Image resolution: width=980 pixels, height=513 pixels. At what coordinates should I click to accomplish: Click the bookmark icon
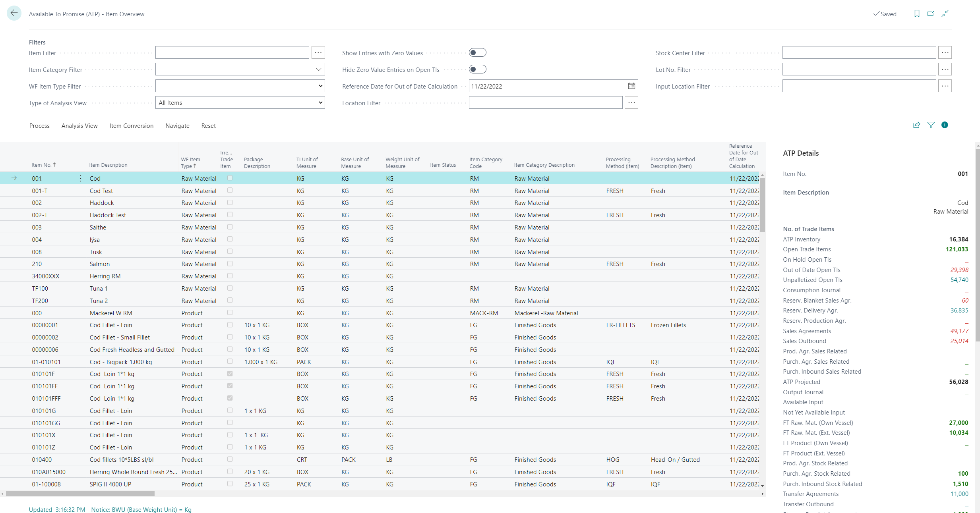tap(917, 13)
